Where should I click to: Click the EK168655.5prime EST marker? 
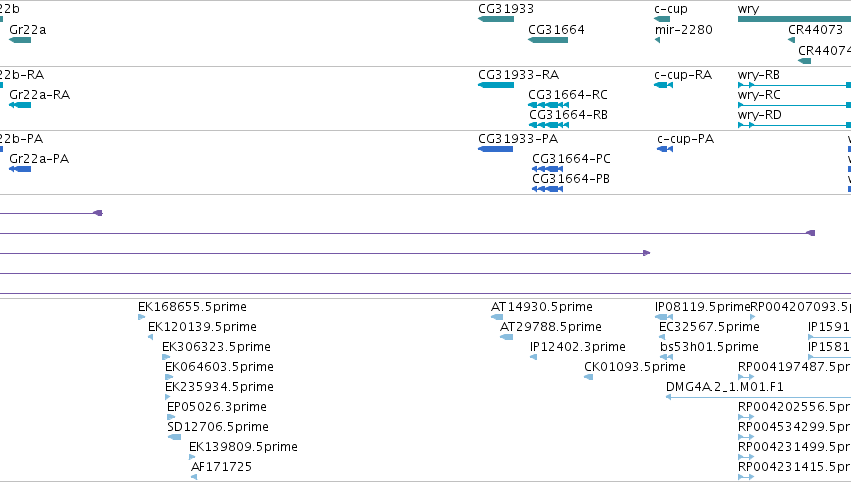(142, 317)
